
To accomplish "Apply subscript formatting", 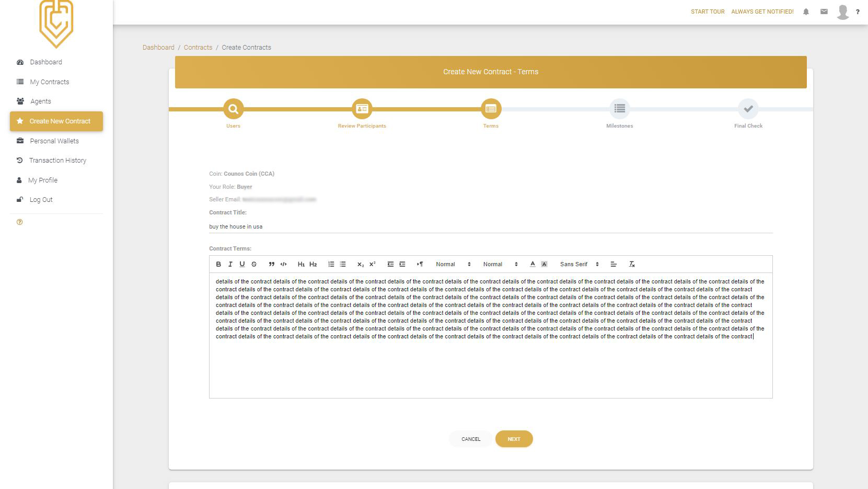I will click(361, 264).
